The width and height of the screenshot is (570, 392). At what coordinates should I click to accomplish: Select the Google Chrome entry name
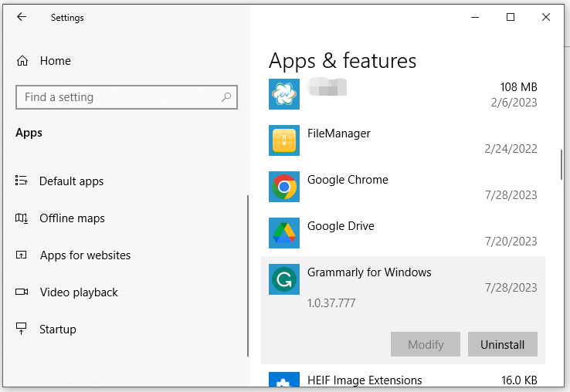(x=348, y=180)
